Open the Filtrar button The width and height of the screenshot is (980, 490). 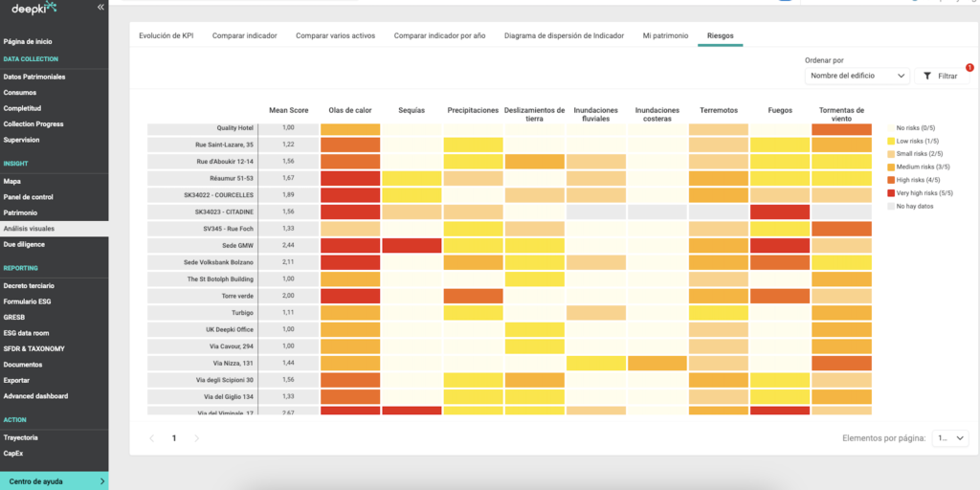942,76
